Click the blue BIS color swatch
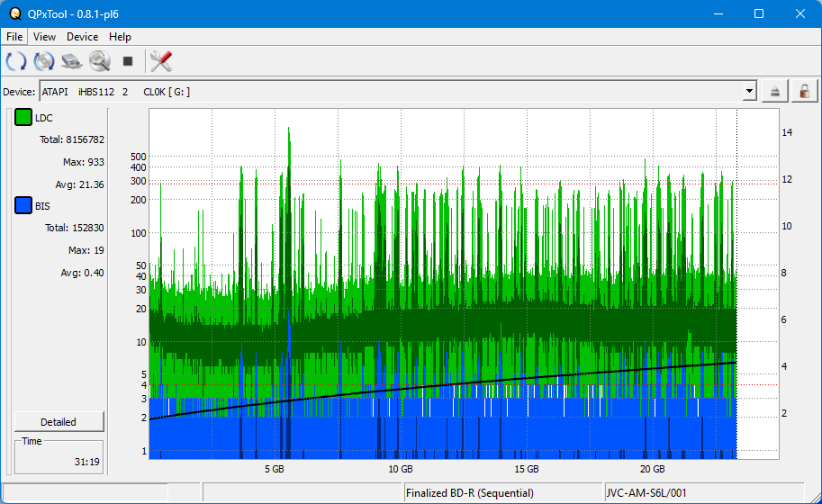The image size is (822, 504). [23, 206]
